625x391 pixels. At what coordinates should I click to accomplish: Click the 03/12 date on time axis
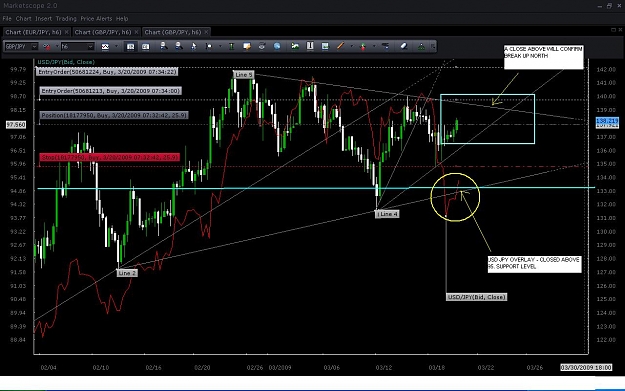[x=383, y=367]
